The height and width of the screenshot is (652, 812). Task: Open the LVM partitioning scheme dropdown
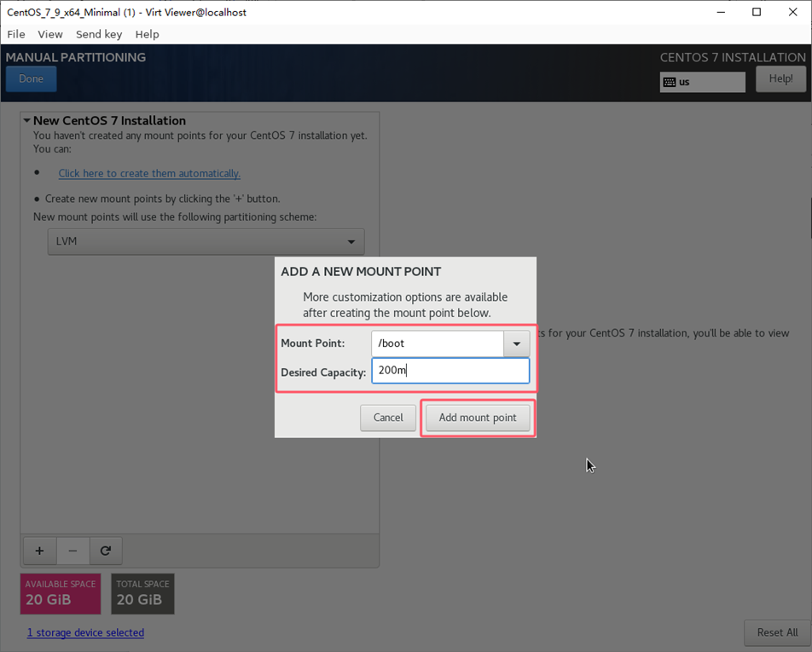[206, 242]
